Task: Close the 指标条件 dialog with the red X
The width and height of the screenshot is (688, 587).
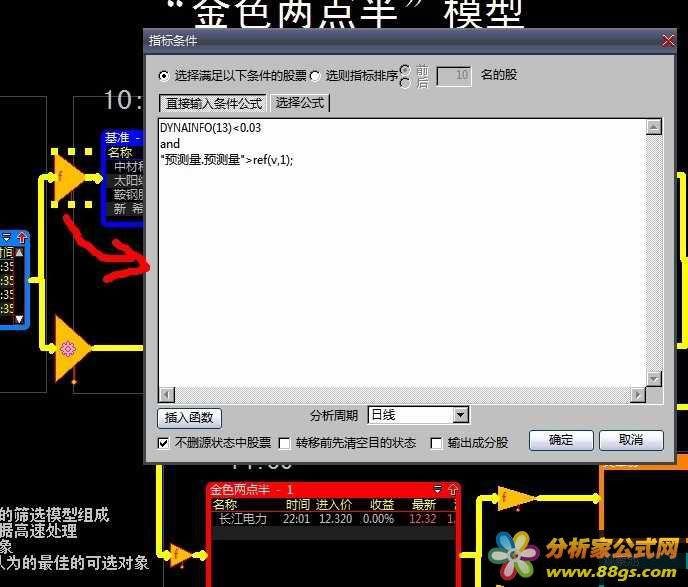Action: (x=668, y=41)
